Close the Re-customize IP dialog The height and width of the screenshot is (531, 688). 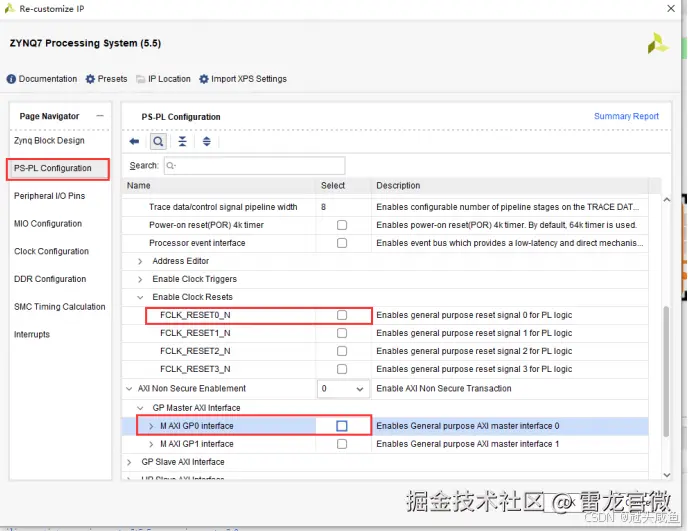pyautogui.click(x=671, y=8)
